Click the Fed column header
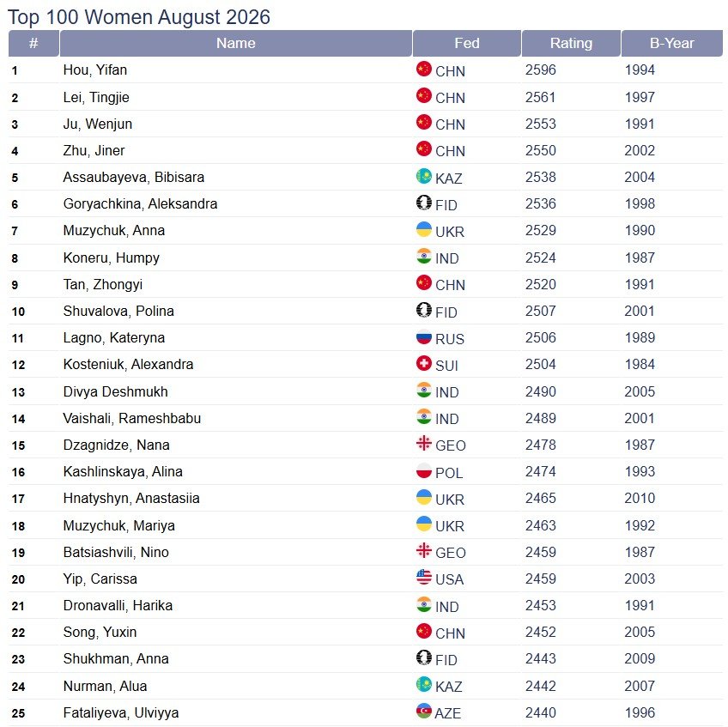This screenshot has height=727, width=728. coord(467,43)
